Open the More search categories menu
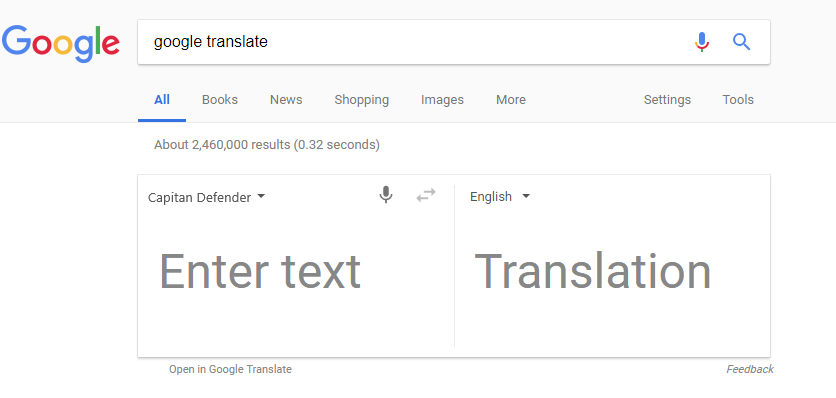Viewport: 836px width, 398px height. coord(511,100)
